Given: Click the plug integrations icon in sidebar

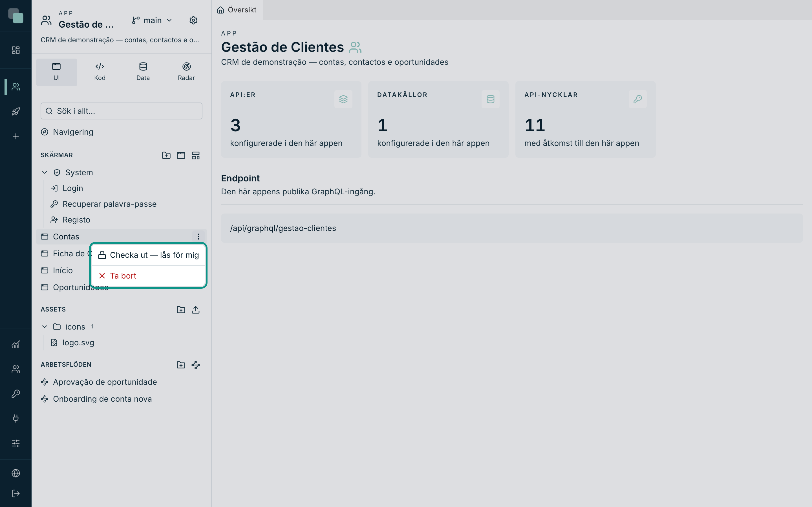Looking at the screenshot, I should coord(16,419).
